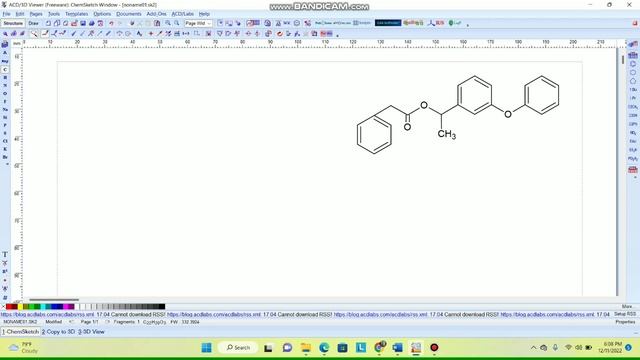Switch to Structure mode
640x360 pixels.
[x=13, y=23]
